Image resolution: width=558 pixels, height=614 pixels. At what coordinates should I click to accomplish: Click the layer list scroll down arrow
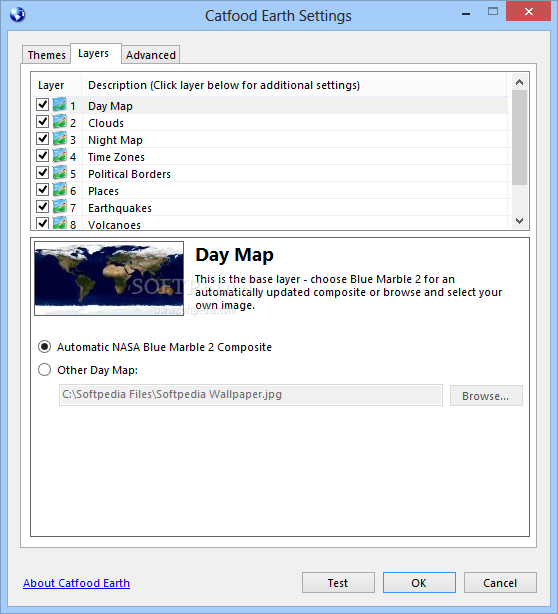point(520,221)
